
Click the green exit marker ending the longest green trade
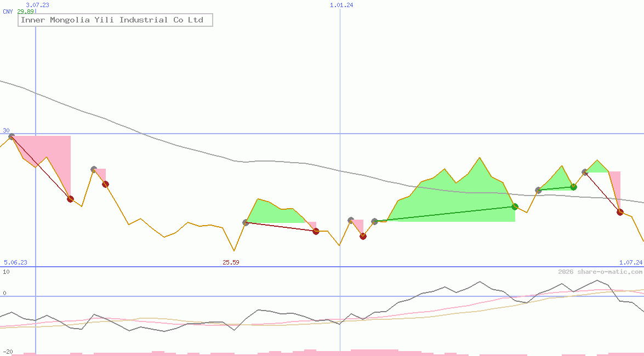coord(515,206)
